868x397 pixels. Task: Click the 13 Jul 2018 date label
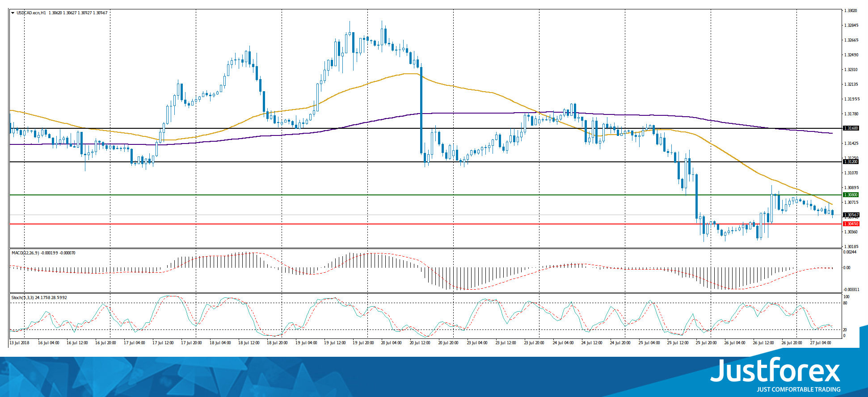(20, 343)
